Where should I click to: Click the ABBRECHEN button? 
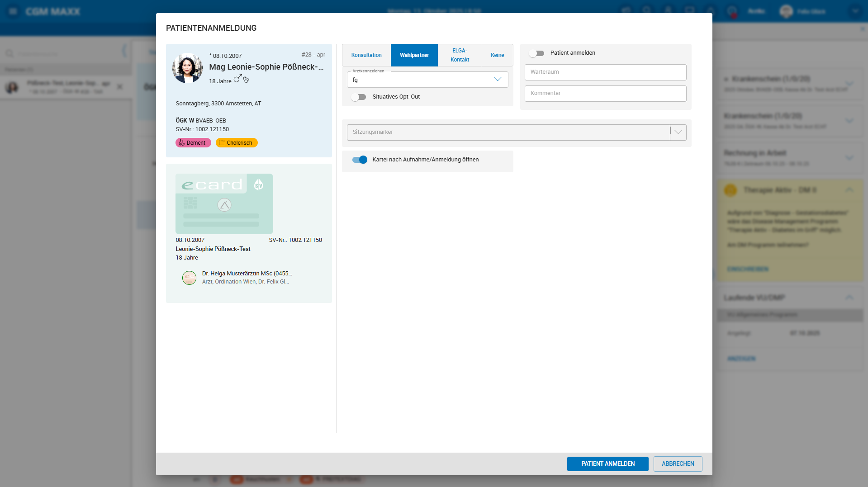click(x=678, y=464)
